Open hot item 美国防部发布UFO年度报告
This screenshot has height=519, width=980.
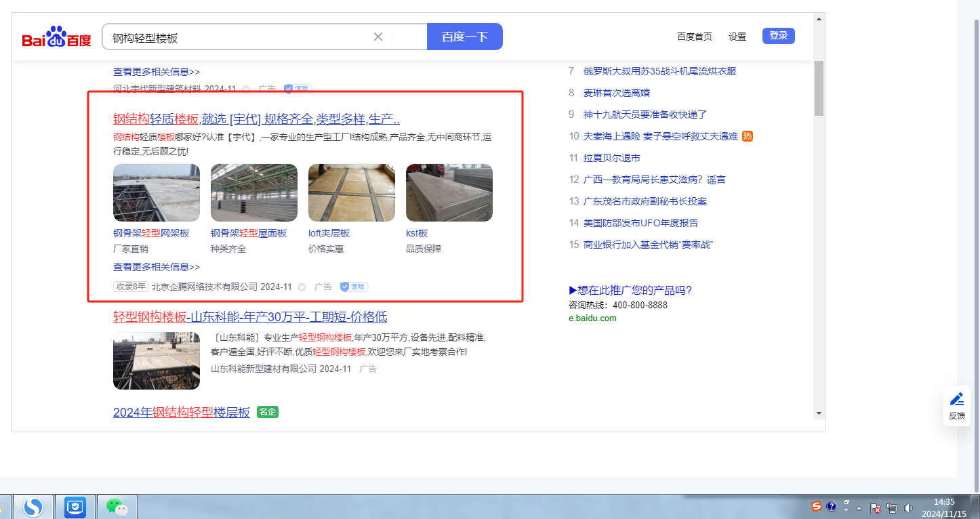point(640,223)
